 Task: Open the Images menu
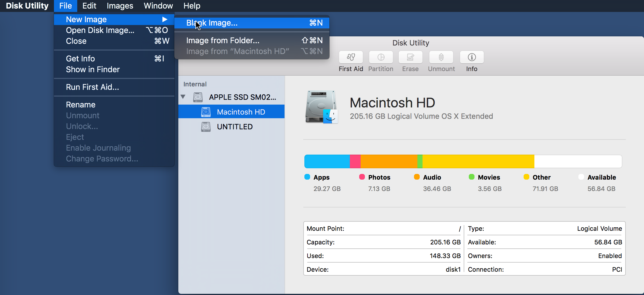pyautogui.click(x=120, y=6)
